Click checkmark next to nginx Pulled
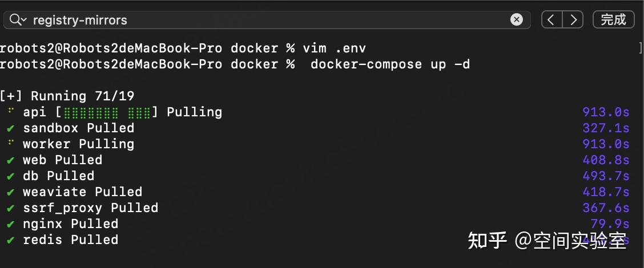Viewport: 644px width, 268px height. click(10, 224)
